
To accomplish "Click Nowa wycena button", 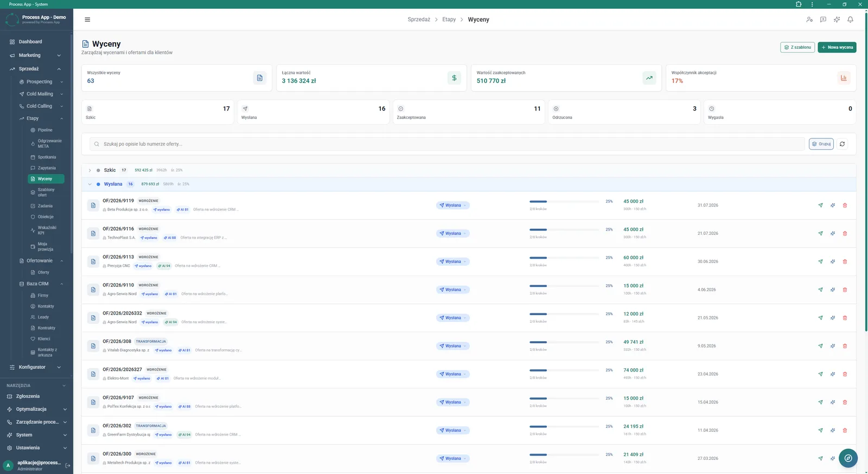I will pos(837,47).
